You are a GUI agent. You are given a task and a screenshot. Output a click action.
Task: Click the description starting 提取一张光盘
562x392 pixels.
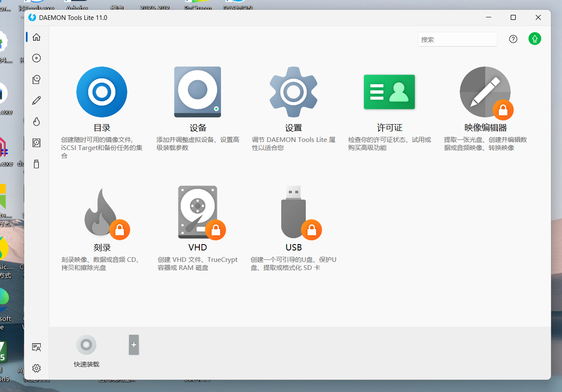(485, 144)
